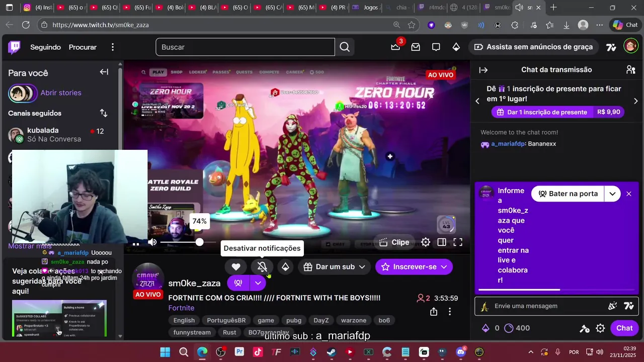
Task: Open the Bater na porta dropdown arrow
Action: 612,194
